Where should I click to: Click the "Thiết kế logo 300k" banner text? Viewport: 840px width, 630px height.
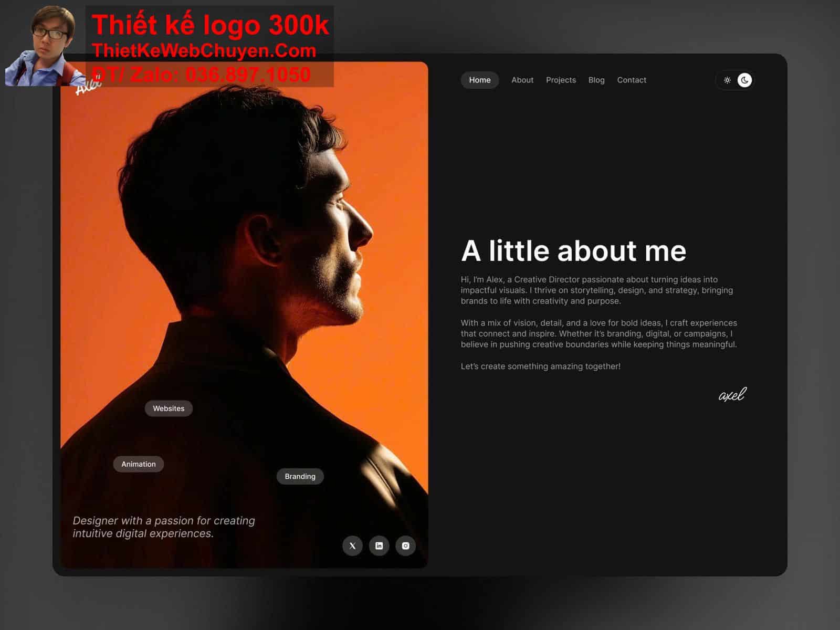tap(210, 25)
